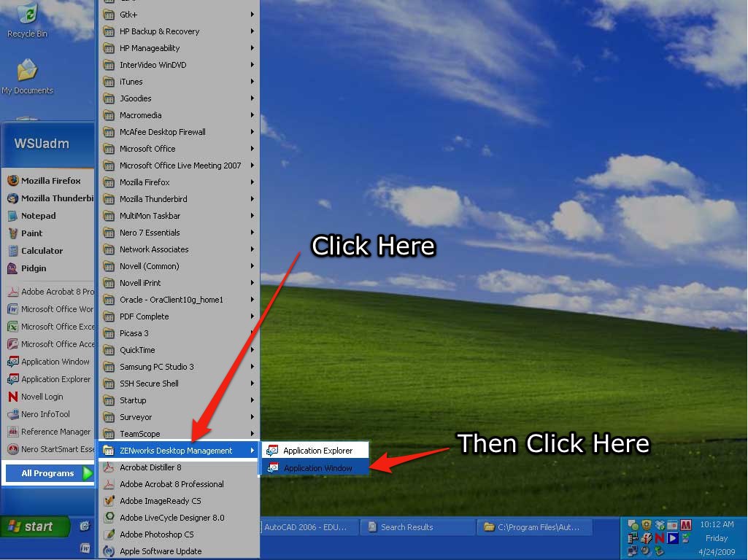Viewport: 748px width, 560px height.
Task: Switch to AutoCAD 2006 taskbar window
Action: pos(306,527)
